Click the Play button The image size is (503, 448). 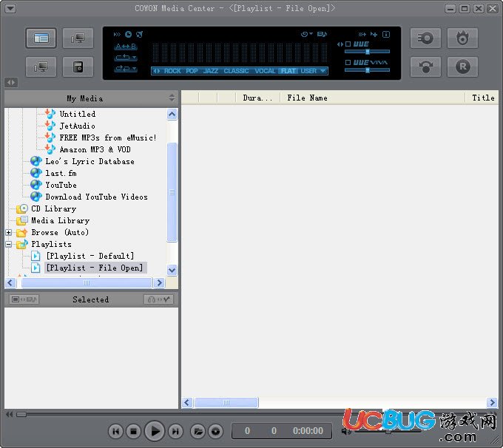click(x=155, y=431)
